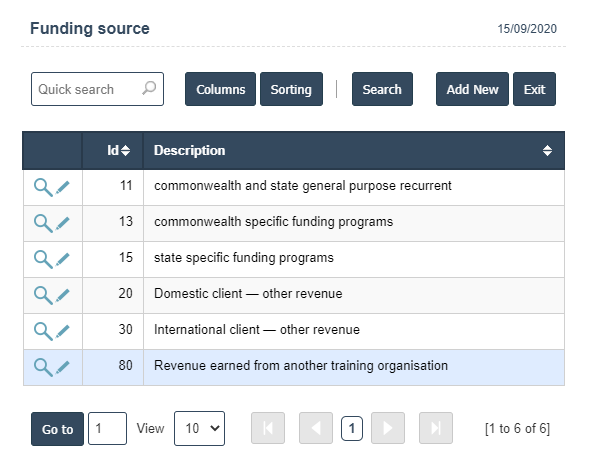Add New funding source
Image resolution: width=589 pixels, height=469 pixels.
[x=472, y=89]
